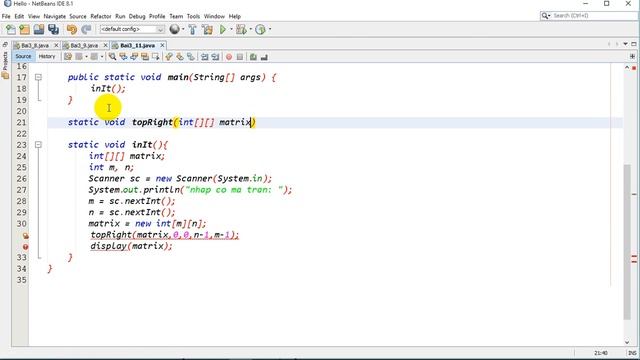Open the File menu
Viewport: 640px width, 360px height.
pyautogui.click(x=6, y=16)
